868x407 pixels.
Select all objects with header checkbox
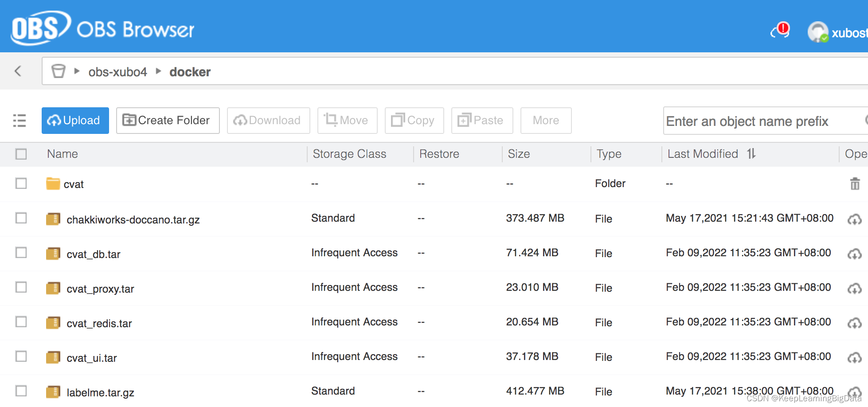click(x=21, y=154)
